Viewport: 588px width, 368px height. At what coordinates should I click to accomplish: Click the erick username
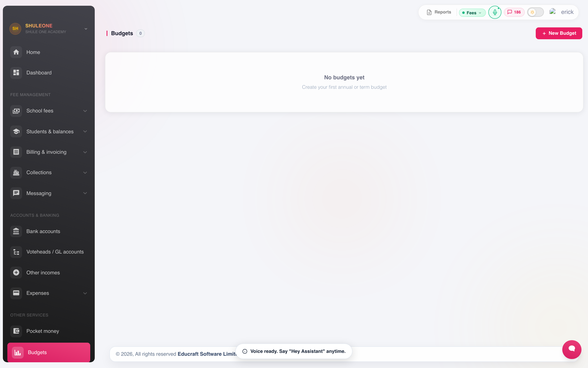567,12
